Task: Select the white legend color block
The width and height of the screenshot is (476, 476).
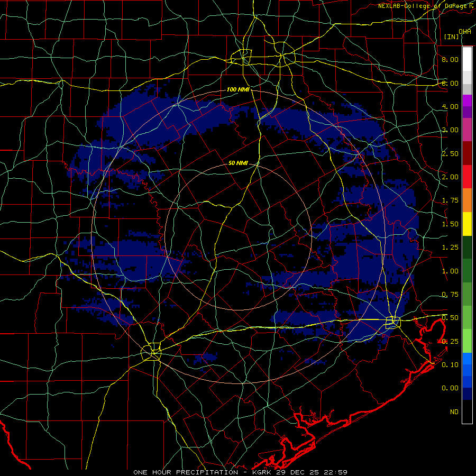Action: [467, 59]
